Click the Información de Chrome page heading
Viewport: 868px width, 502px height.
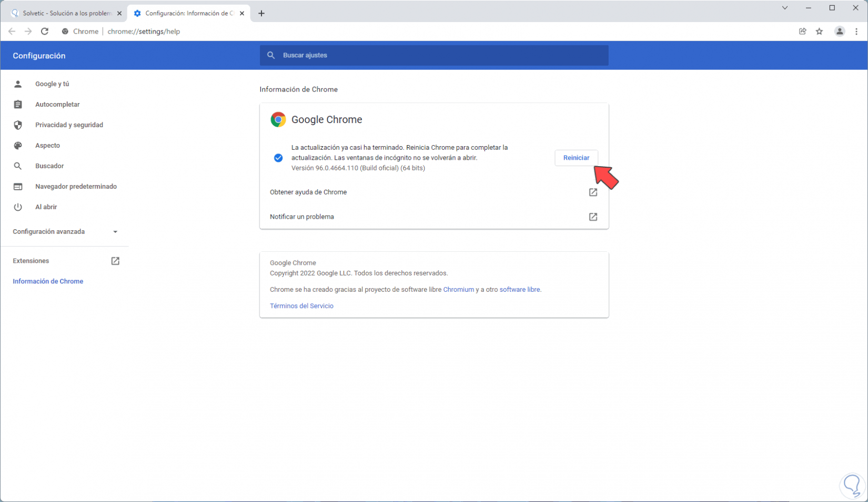click(298, 89)
